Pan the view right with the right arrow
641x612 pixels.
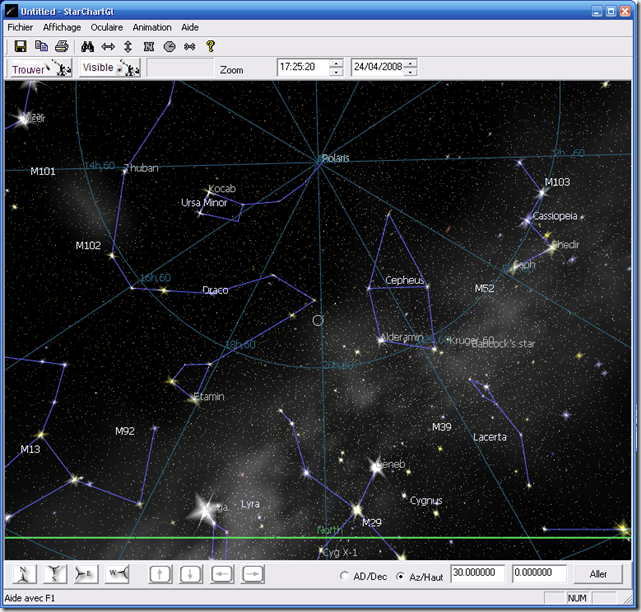[x=253, y=574]
